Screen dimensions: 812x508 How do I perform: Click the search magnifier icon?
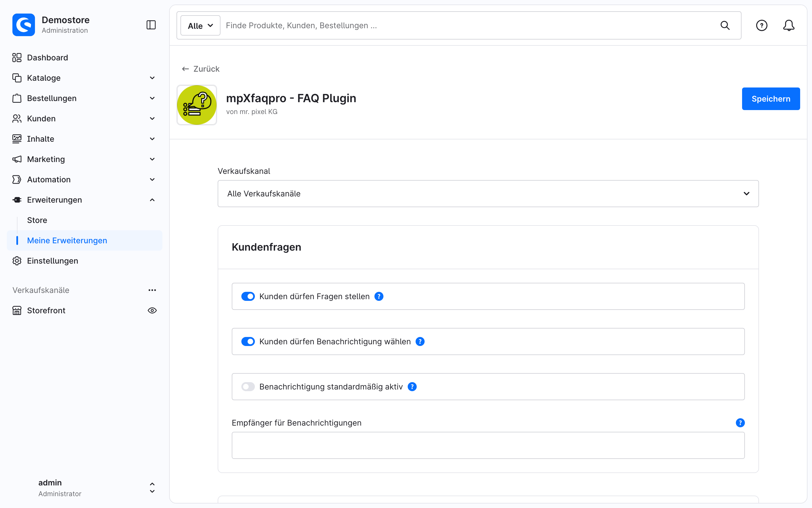725,25
